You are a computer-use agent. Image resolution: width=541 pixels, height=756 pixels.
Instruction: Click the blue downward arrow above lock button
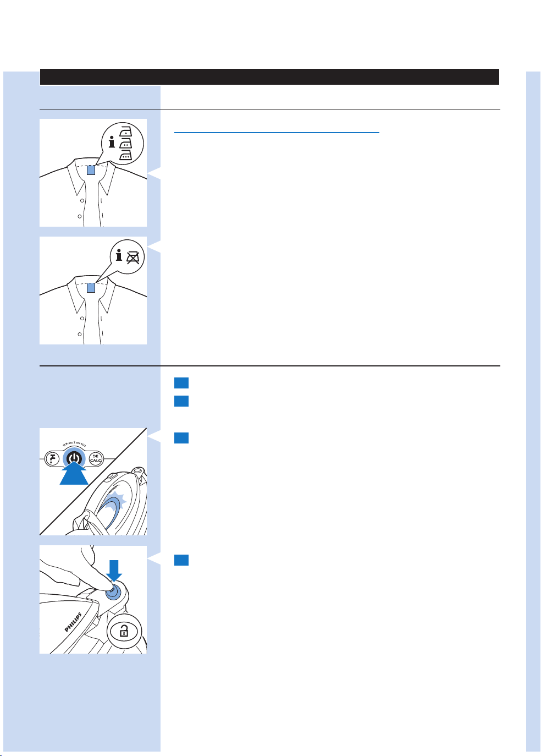tap(114, 570)
